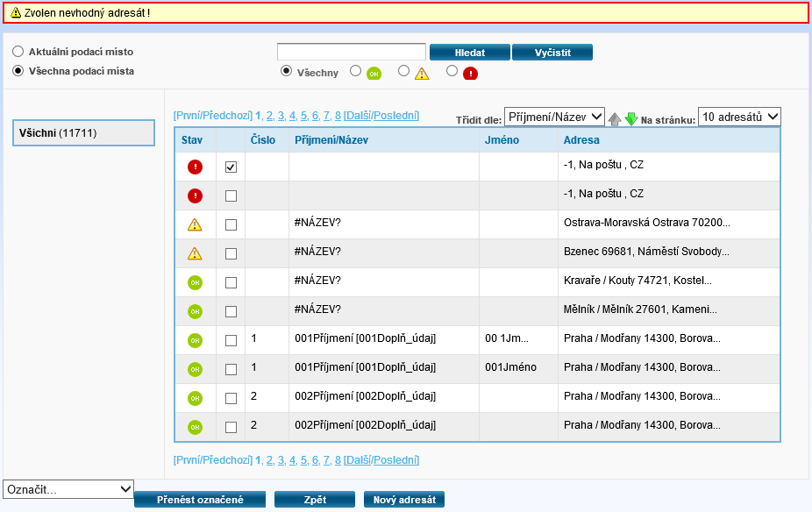Click the gray ascending sort arrow icon
The image size is (812, 512).
click(x=615, y=119)
